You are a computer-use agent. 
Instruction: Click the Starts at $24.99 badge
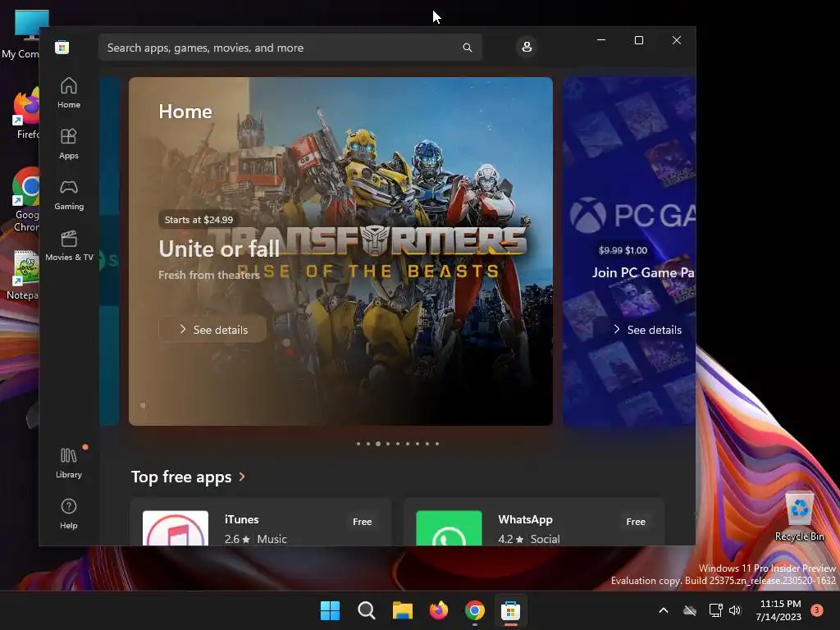click(x=199, y=220)
